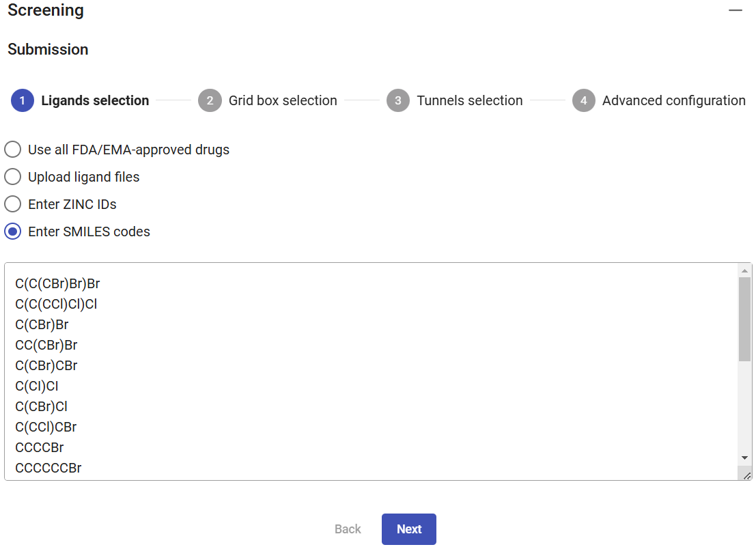The image size is (756, 547).
Task: Click step 3 circle icon
Action: [398, 100]
